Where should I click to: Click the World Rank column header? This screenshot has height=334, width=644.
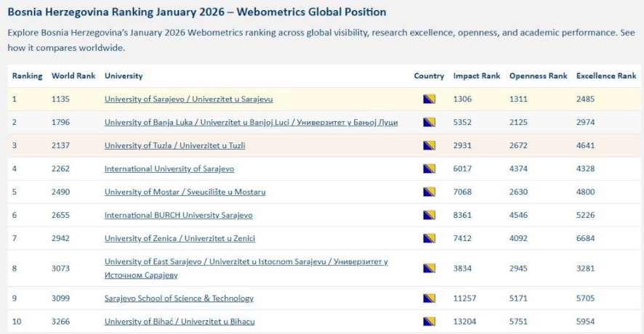click(x=73, y=76)
